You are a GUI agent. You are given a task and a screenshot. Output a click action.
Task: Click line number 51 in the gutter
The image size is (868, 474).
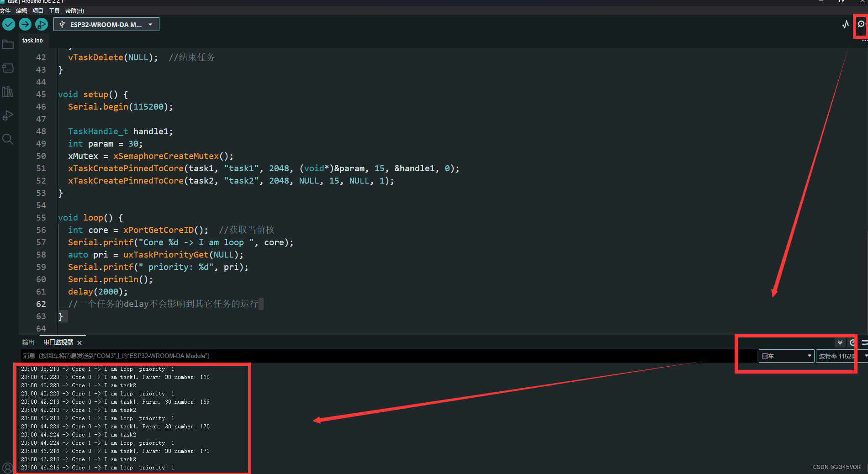[x=41, y=169]
